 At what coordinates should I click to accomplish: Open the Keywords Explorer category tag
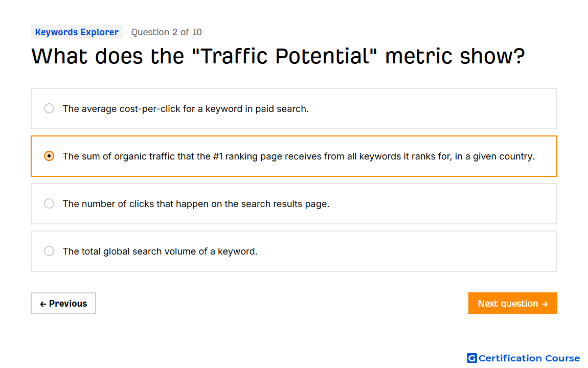(77, 32)
